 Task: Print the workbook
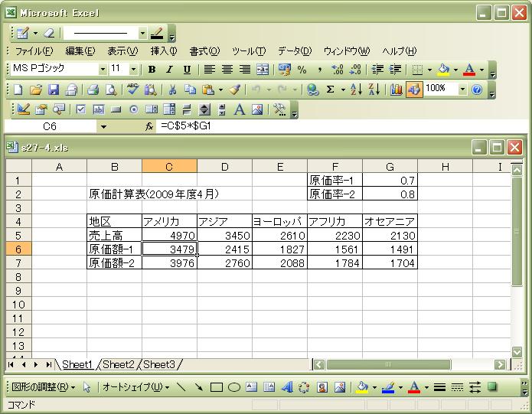pyautogui.click(x=93, y=90)
